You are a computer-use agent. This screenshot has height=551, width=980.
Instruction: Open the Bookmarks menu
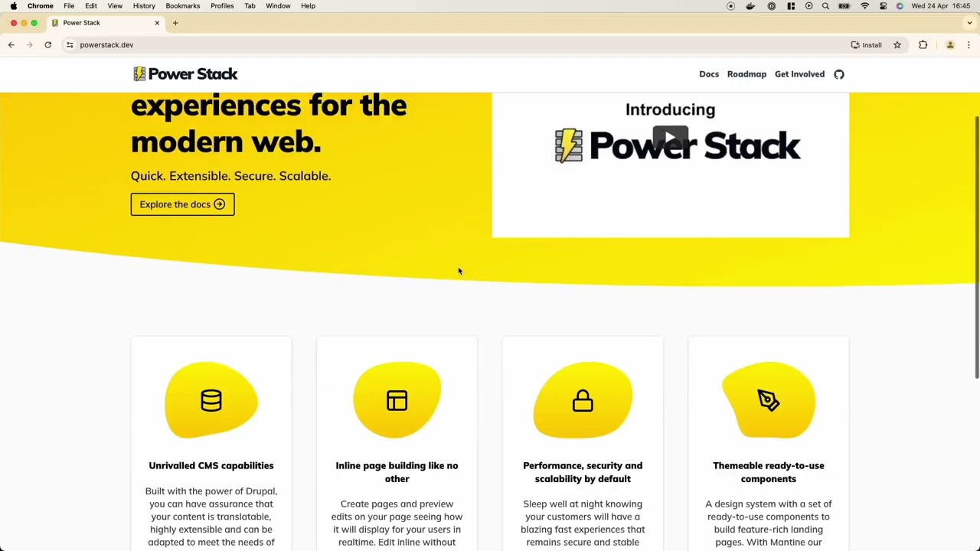tap(183, 6)
